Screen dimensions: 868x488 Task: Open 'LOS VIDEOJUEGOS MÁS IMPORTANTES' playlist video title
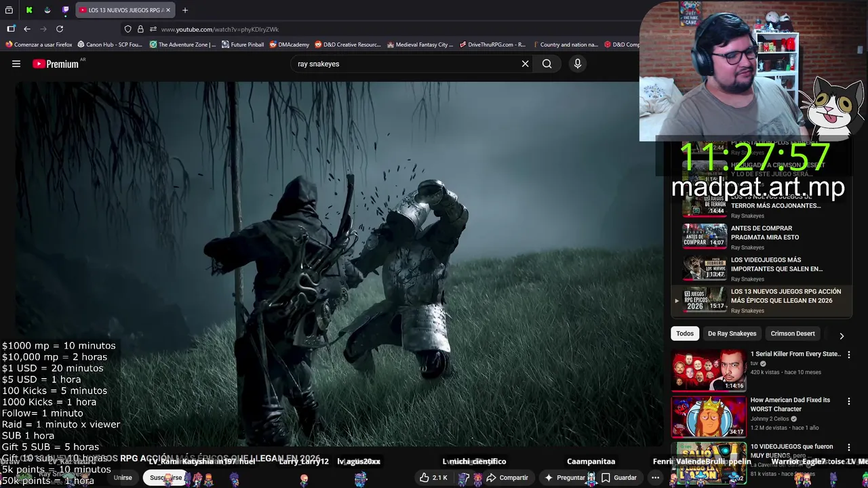click(x=776, y=264)
